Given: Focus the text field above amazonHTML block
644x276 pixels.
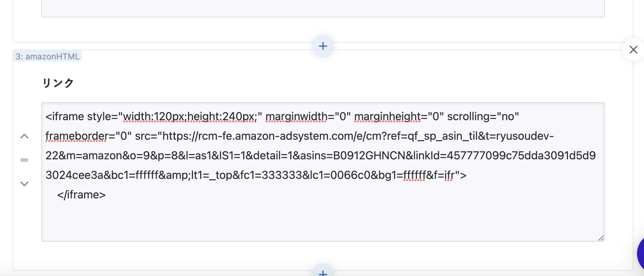Looking at the screenshot, I should (x=323, y=8).
